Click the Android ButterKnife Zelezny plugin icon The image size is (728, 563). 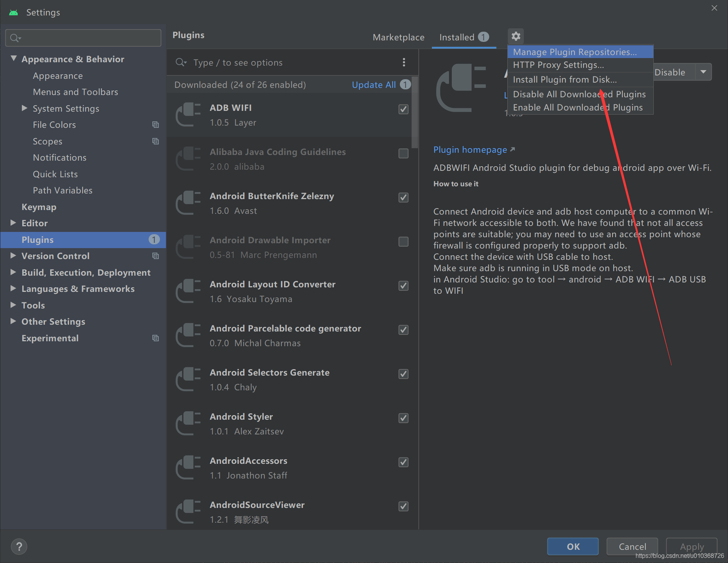188,203
